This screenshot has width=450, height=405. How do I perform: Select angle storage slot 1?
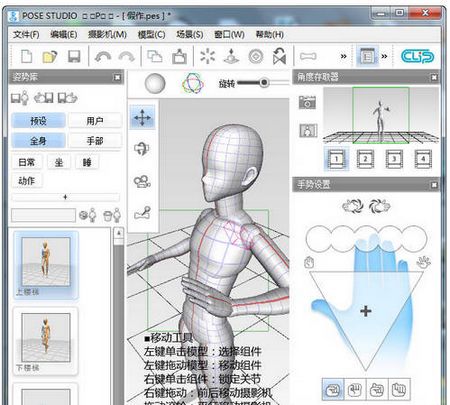click(x=336, y=159)
